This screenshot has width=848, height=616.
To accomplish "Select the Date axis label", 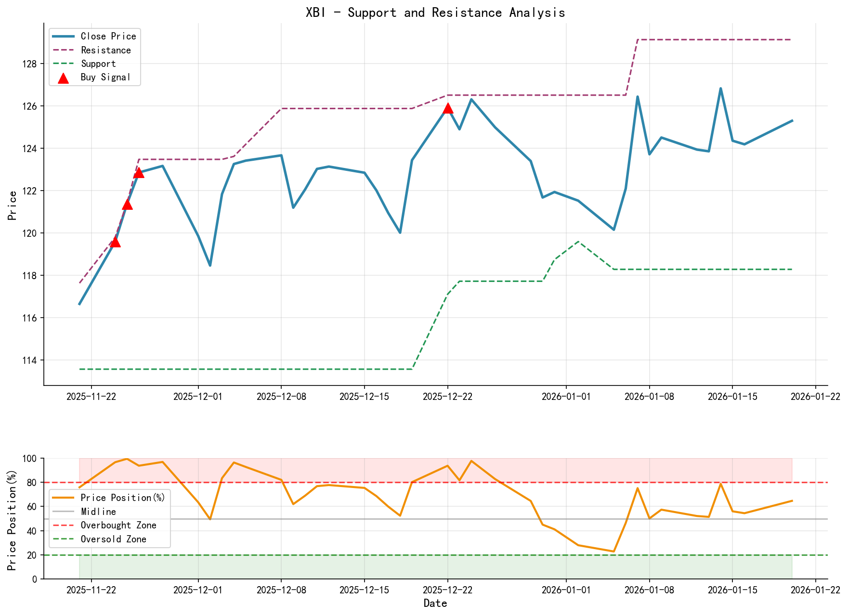I will (435, 603).
